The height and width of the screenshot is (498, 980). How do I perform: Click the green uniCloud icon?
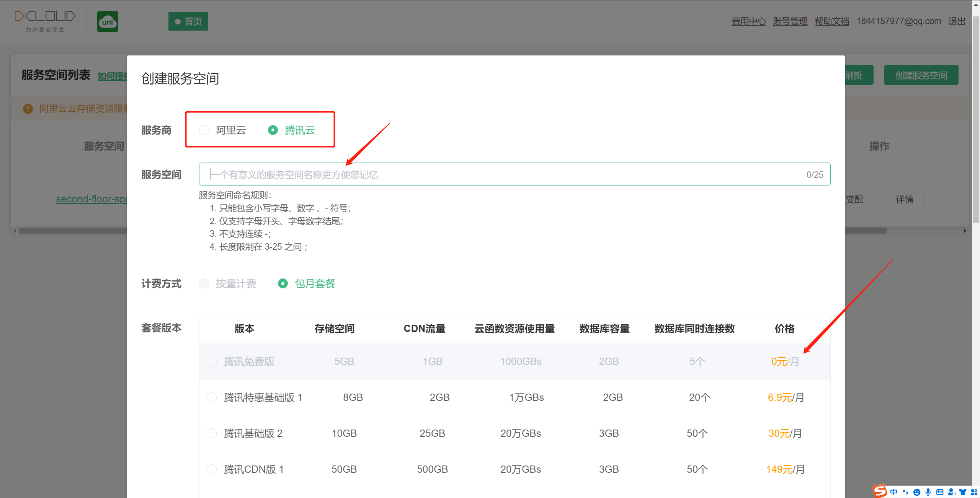(x=108, y=21)
